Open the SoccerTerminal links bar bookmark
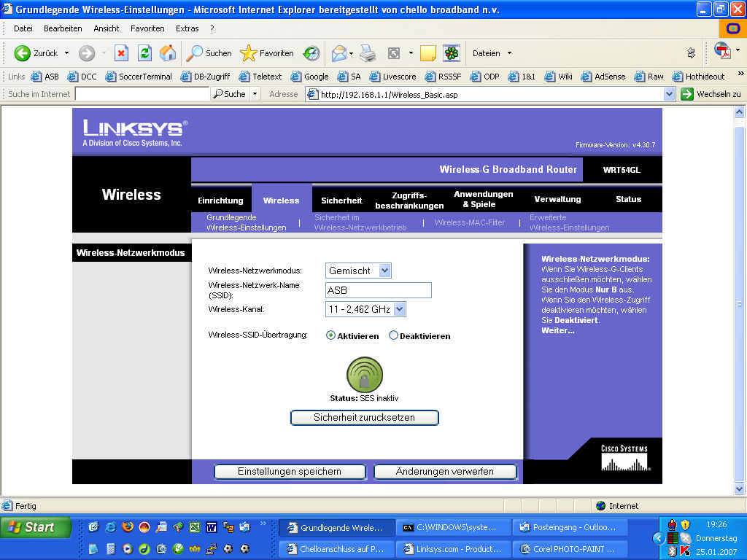 pos(139,76)
